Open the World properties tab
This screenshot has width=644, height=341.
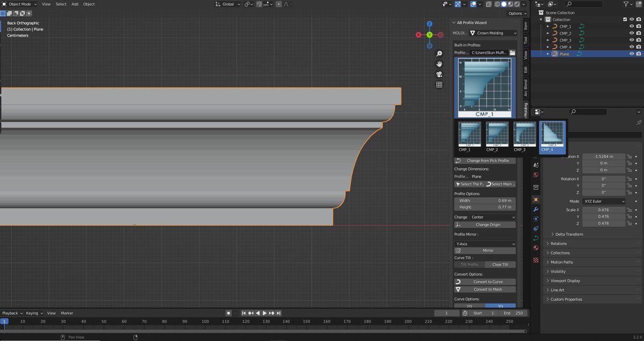[536, 175]
